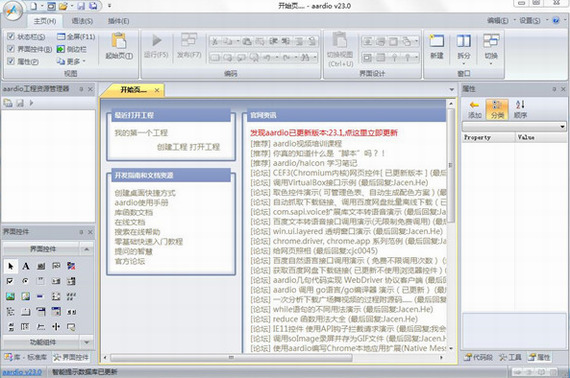Select the pointer arrow tool in controls panel
570x378 pixels.
[11, 266]
